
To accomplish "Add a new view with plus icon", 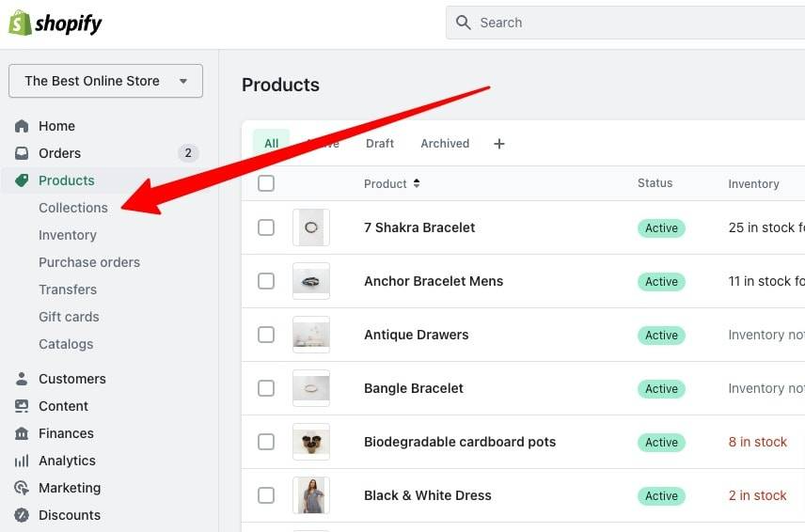I will point(499,144).
